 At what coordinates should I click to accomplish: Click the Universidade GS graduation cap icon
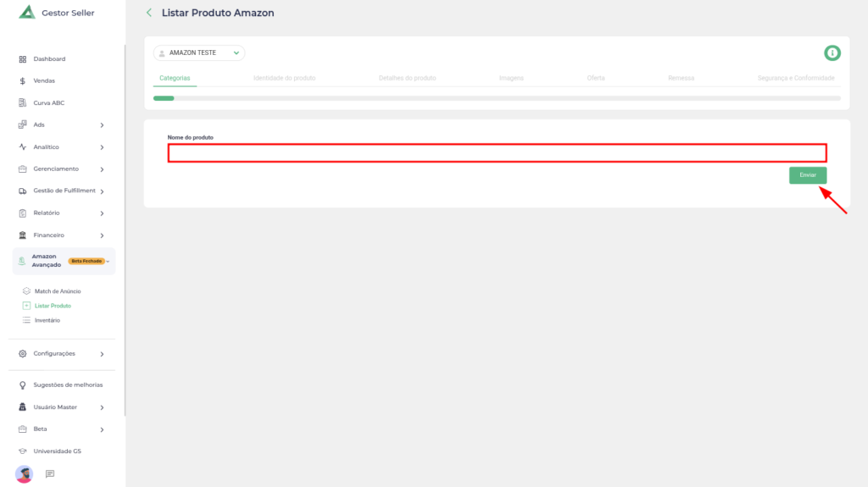pos(23,451)
